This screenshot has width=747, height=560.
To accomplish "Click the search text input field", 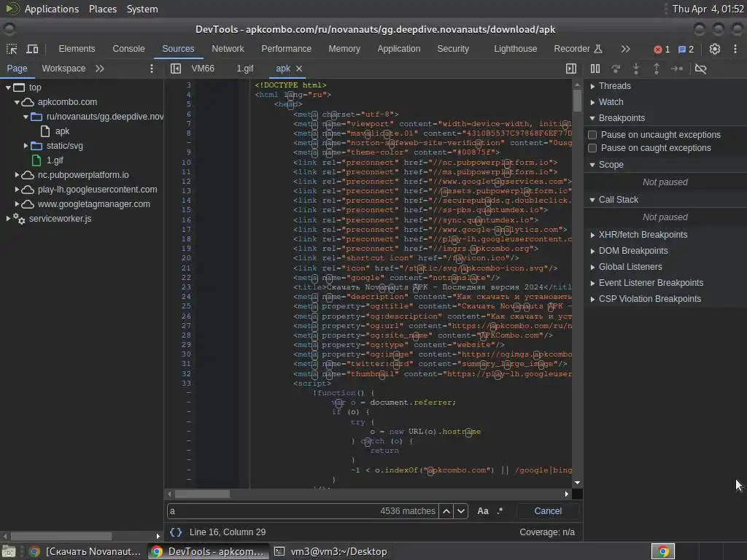I will click(270, 511).
